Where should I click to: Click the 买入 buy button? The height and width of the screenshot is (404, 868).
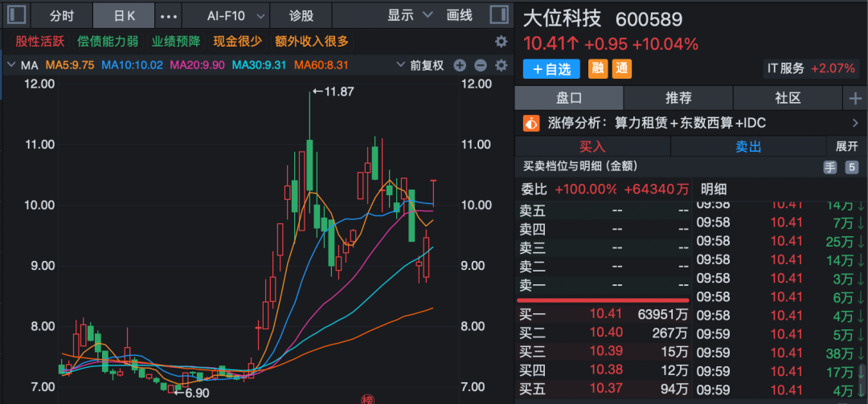tap(592, 147)
